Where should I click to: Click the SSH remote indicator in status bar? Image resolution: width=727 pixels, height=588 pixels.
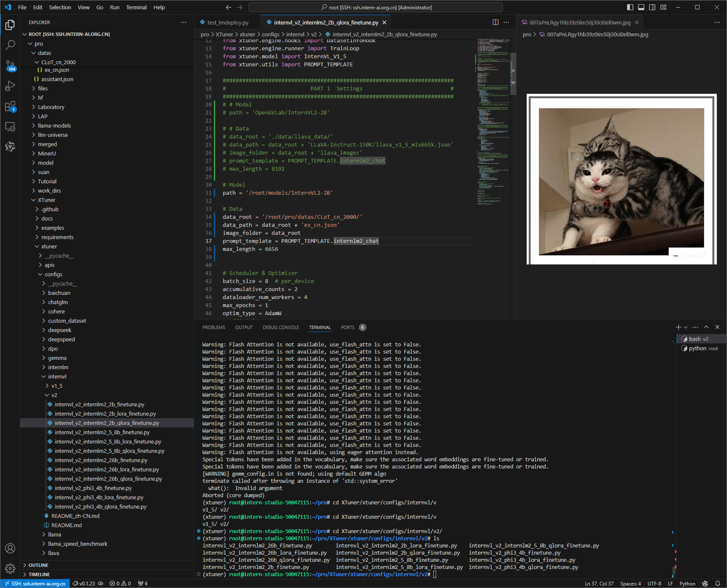36,584
